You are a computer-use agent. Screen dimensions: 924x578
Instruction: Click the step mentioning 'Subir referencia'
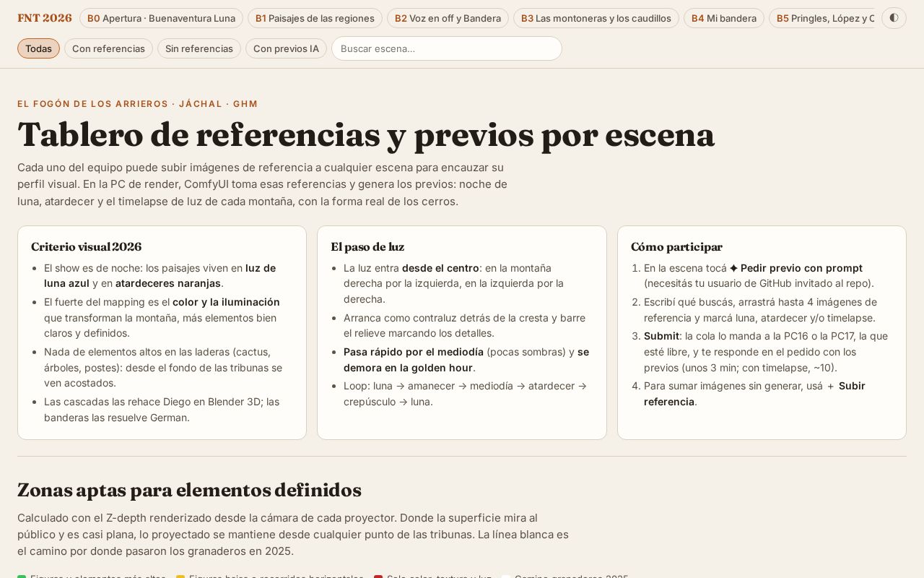tap(767, 393)
